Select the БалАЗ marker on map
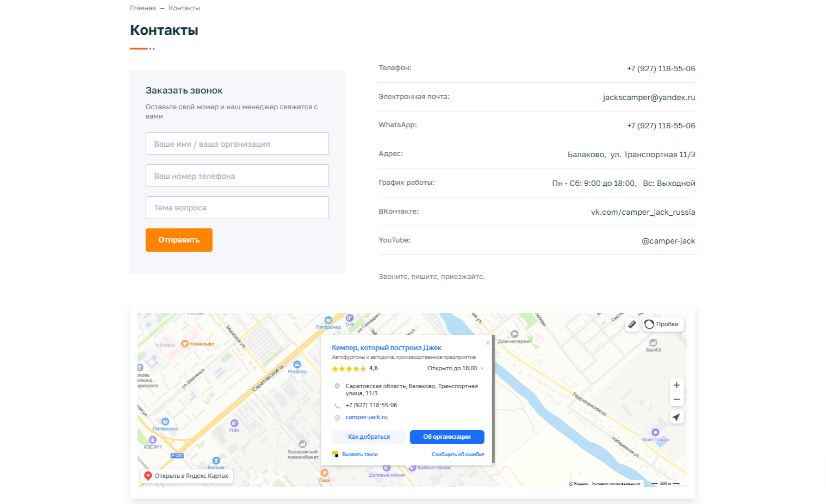The image size is (826, 504). click(653, 343)
